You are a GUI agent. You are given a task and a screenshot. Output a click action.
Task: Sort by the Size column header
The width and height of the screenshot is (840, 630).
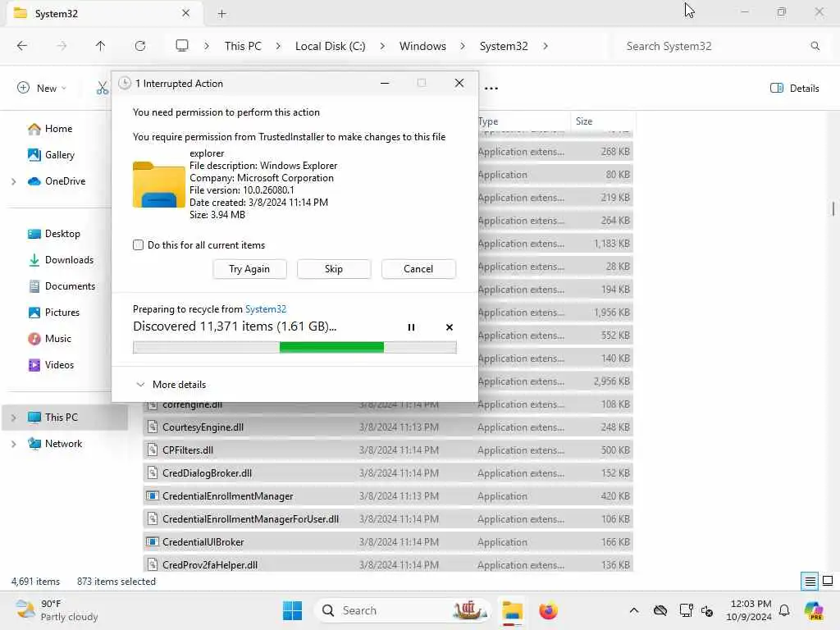pos(603,121)
